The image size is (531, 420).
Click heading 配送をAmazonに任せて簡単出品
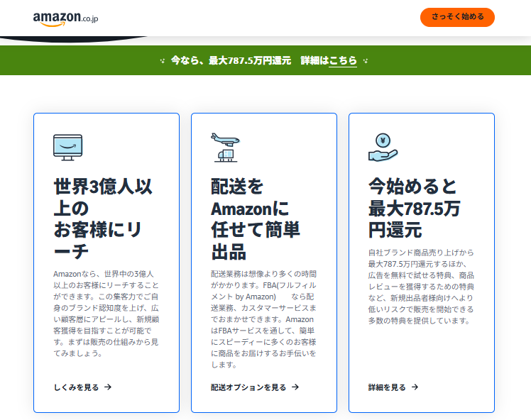click(x=256, y=219)
